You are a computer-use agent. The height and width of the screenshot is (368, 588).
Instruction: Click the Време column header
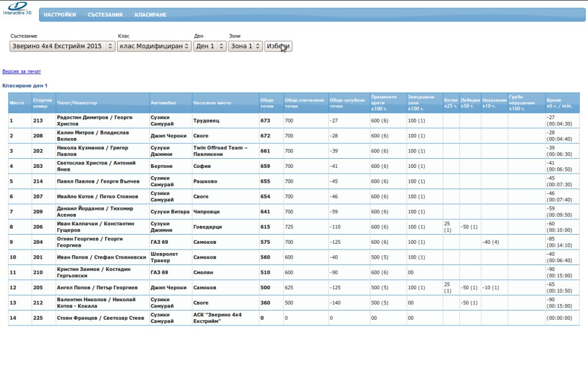[554, 100]
